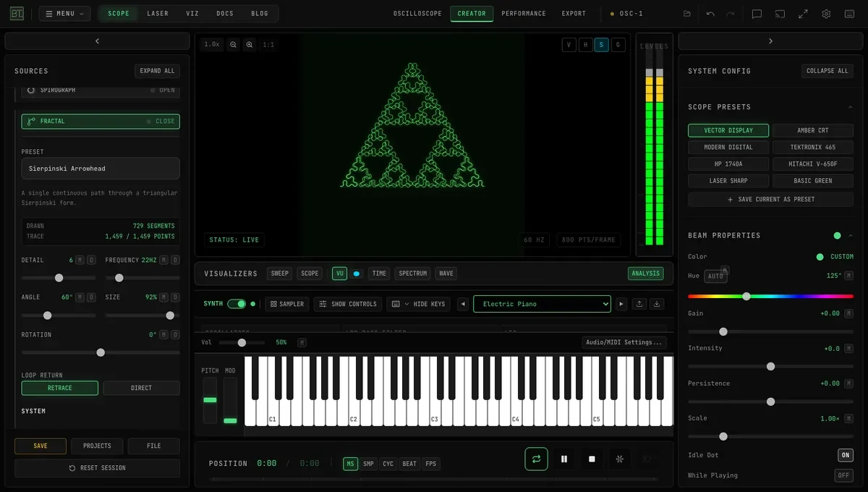Image resolution: width=868 pixels, height=492 pixels.
Task: Click the app logo icon
Action: (x=17, y=13)
